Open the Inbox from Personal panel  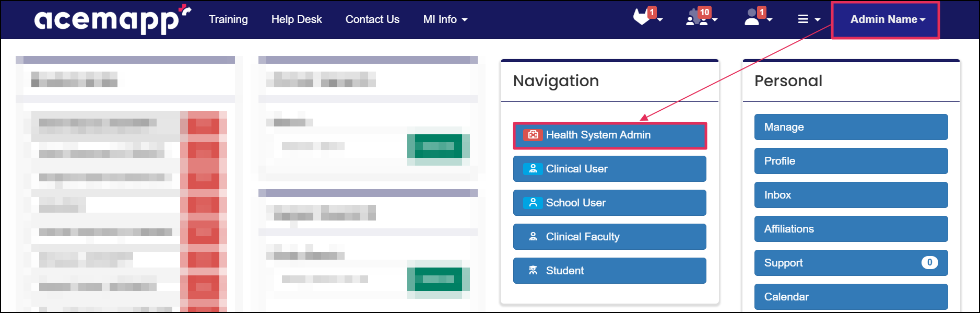pyautogui.click(x=851, y=195)
